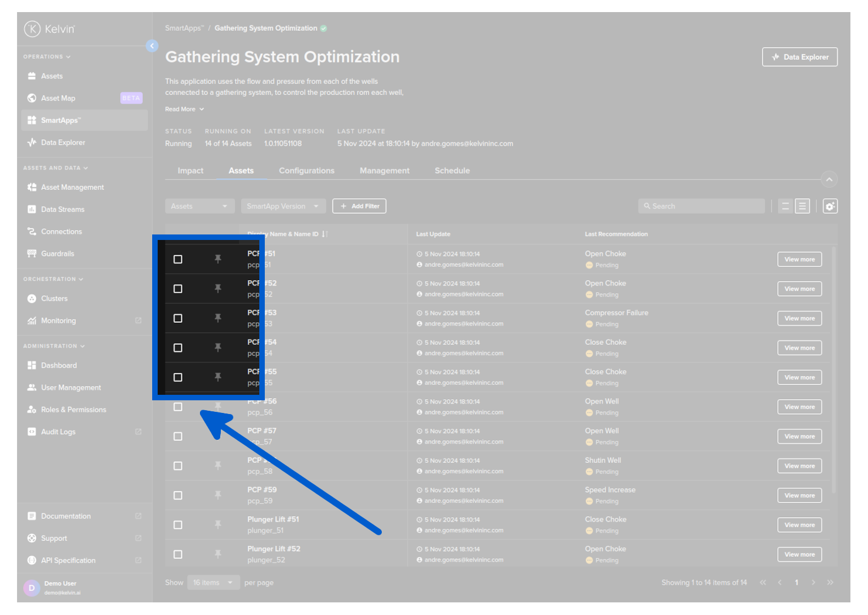Select the PCP #55 checkbox
Image resolution: width=868 pixels, height=615 pixels.
pos(178,378)
